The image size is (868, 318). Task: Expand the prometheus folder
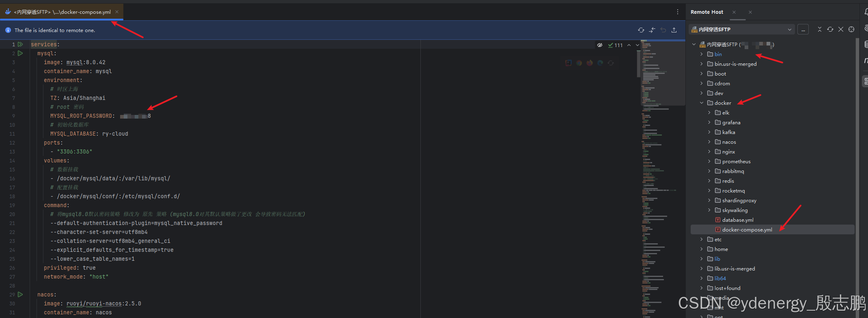tap(709, 161)
